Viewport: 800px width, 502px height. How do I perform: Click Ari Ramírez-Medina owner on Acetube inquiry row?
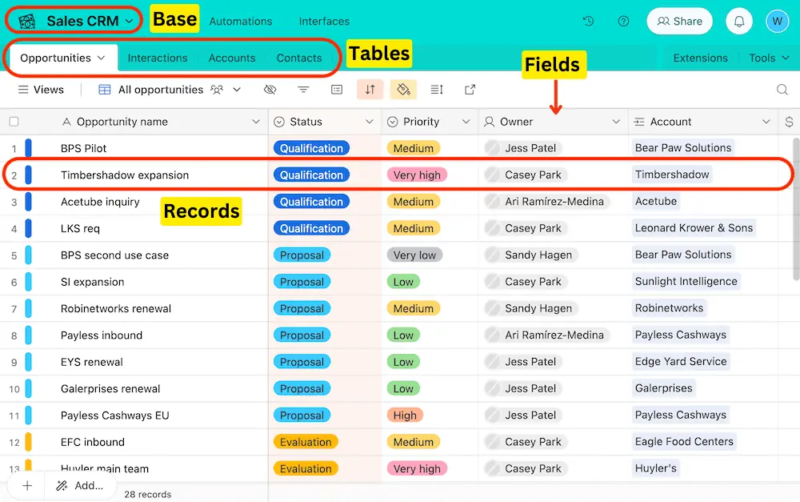tap(546, 202)
